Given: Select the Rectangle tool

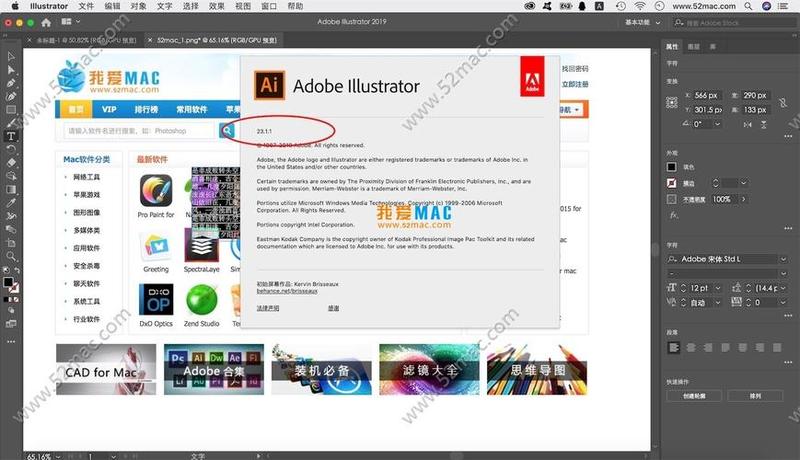Looking at the screenshot, I should point(11,109).
